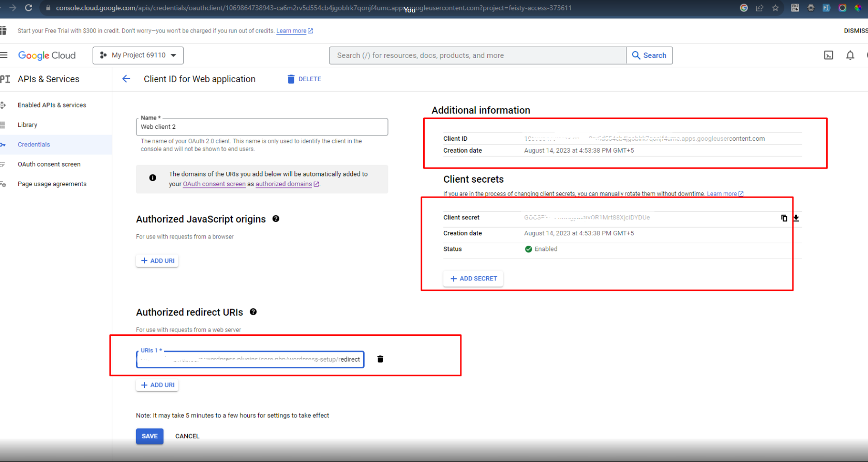Expand the My Project 69110 project selector
868x462 pixels.
pos(138,55)
